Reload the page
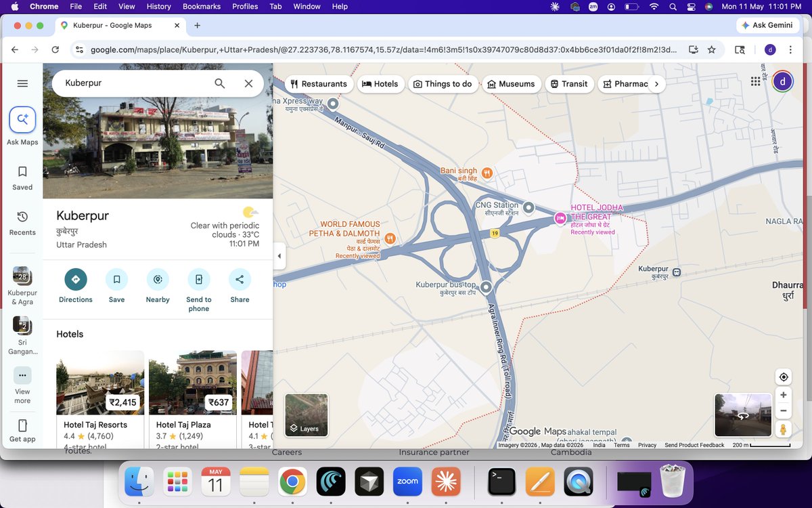The width and height of the screenshot is (812, 508). point(55,49)
